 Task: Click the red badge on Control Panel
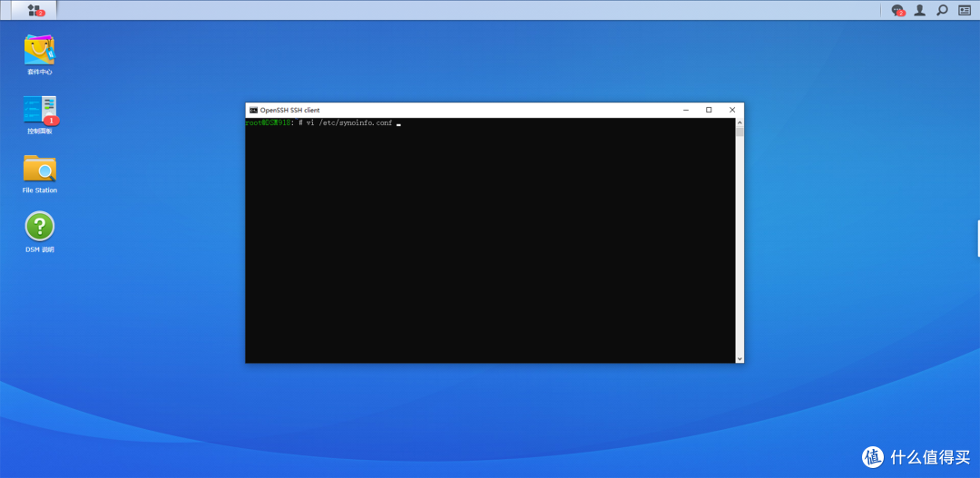point(52,120)
